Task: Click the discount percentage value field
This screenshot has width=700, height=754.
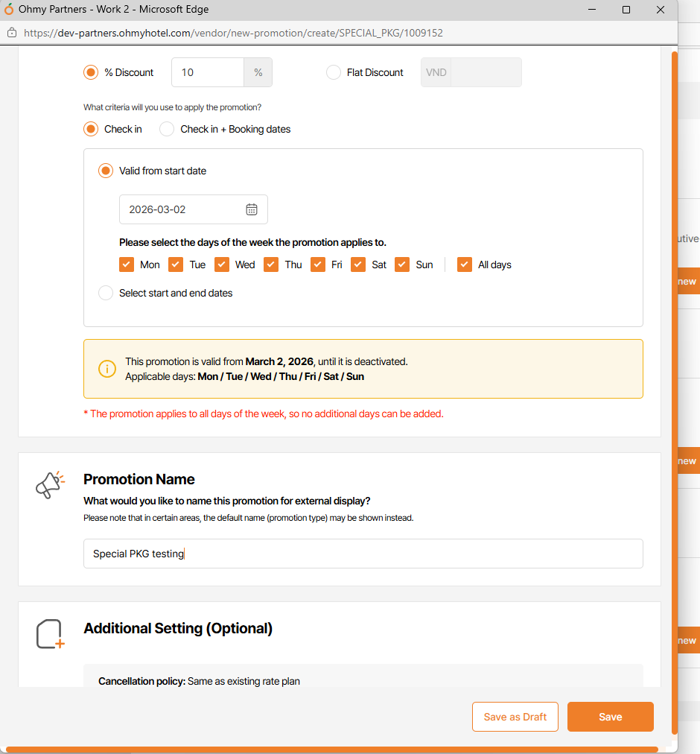Action: (x=208, y=72)
